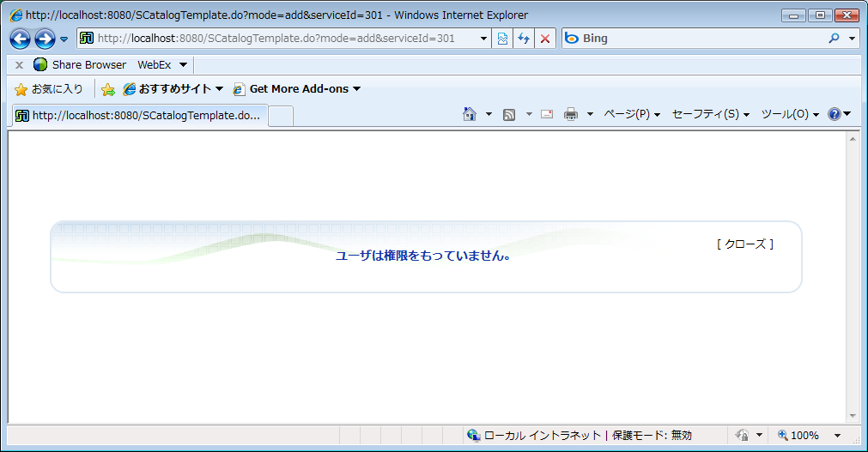Toggle the Compatibility View icon

tap(502, 39)
